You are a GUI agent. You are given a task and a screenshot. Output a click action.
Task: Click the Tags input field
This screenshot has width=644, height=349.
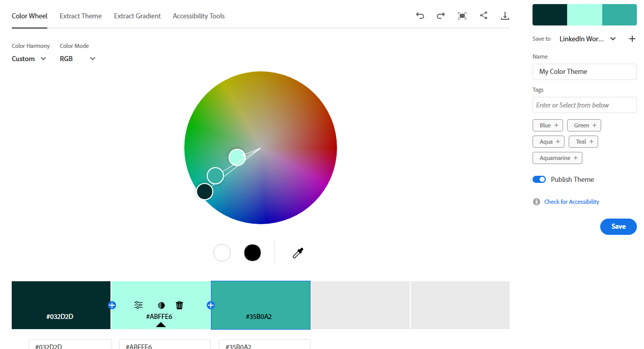click(x=584, y=105)
